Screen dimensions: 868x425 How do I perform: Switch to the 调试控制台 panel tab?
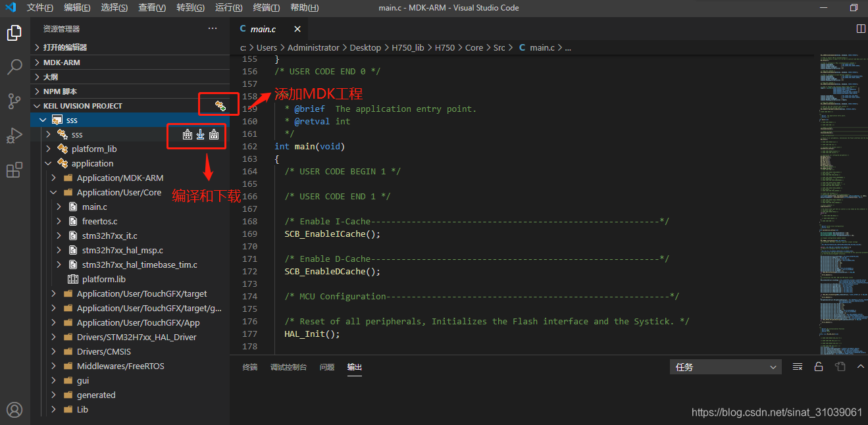[288, 367]
